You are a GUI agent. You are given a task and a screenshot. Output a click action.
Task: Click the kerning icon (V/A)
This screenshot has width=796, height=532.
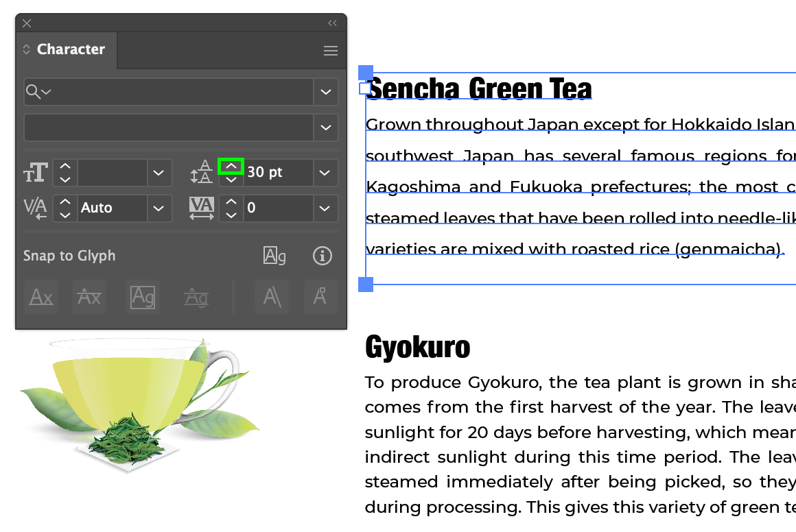[x=35, y=208]
